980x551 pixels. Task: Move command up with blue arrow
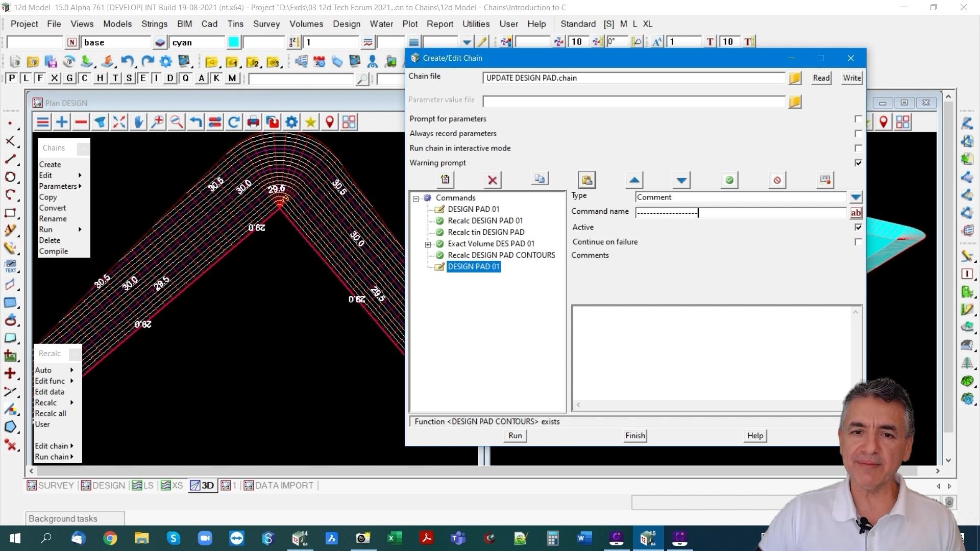pyautogui.click(x=634, y=180)
